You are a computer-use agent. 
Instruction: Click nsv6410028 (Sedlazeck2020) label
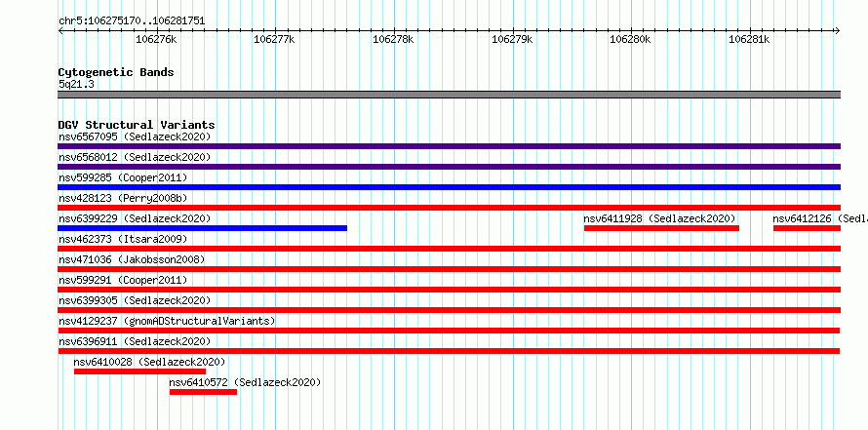[x=149, y=362]
